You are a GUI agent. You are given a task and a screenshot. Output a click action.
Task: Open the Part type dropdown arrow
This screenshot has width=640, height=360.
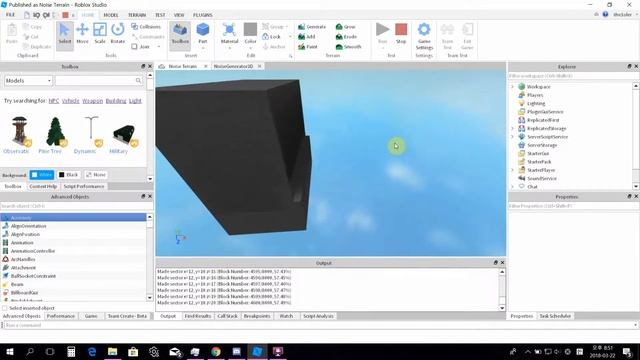(x=203, y=48)
